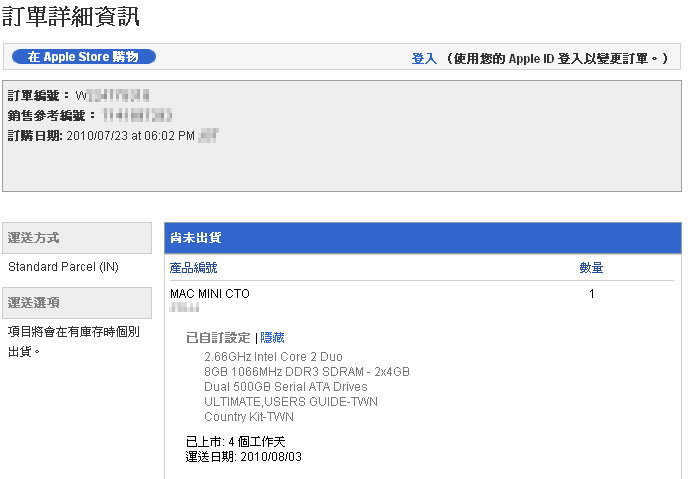Select 項目將會在有庫存時個別出貨 text

(74, 341)
